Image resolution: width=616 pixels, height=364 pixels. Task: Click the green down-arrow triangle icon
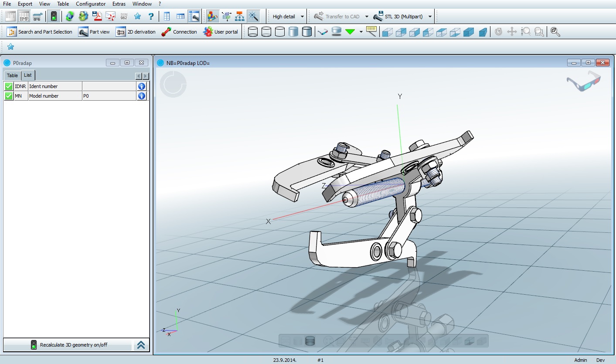point(350,32)
